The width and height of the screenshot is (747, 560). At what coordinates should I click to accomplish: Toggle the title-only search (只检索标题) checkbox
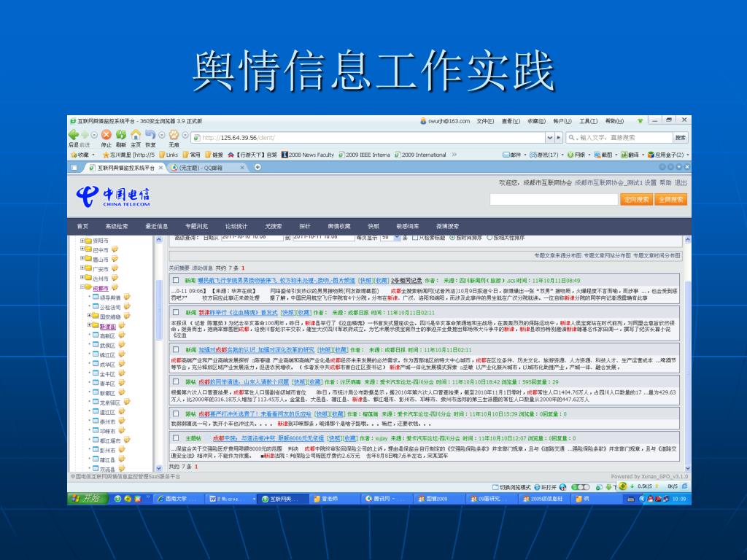coord(415,238)
